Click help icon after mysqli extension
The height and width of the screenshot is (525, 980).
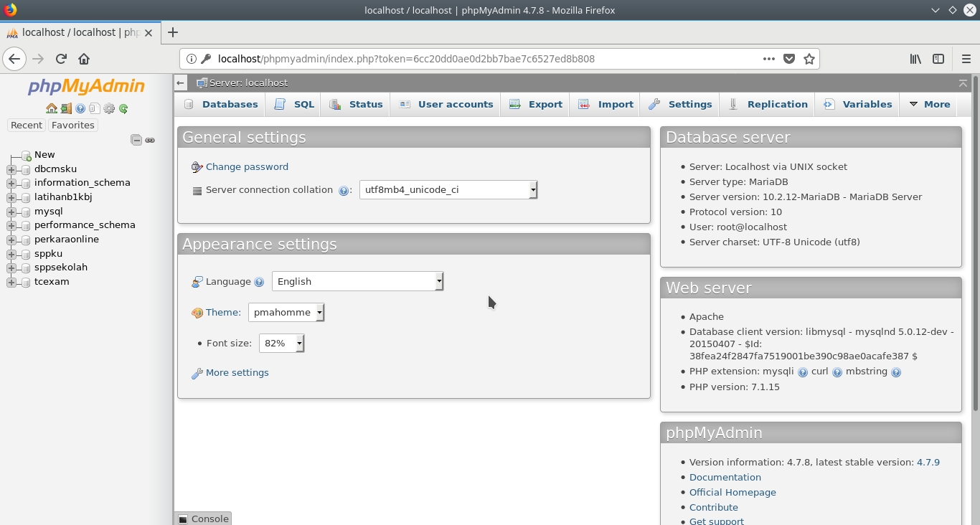(x=803, y=372)
